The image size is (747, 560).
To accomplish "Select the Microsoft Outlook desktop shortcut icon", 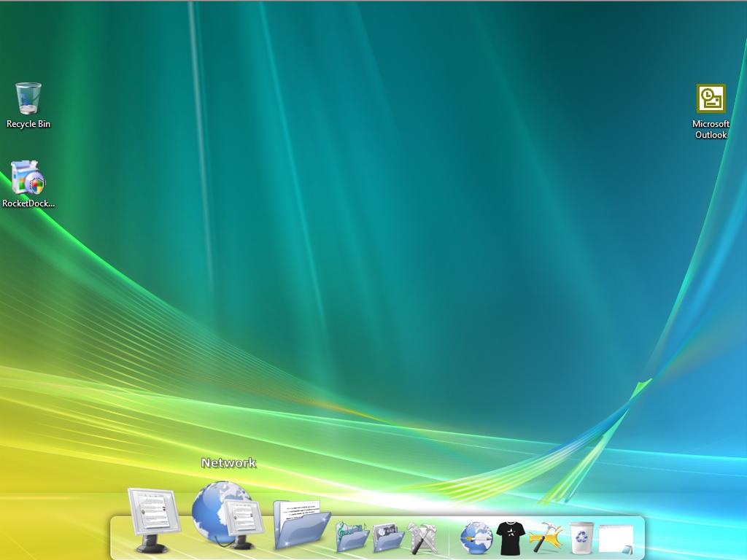I will point(711,99).
